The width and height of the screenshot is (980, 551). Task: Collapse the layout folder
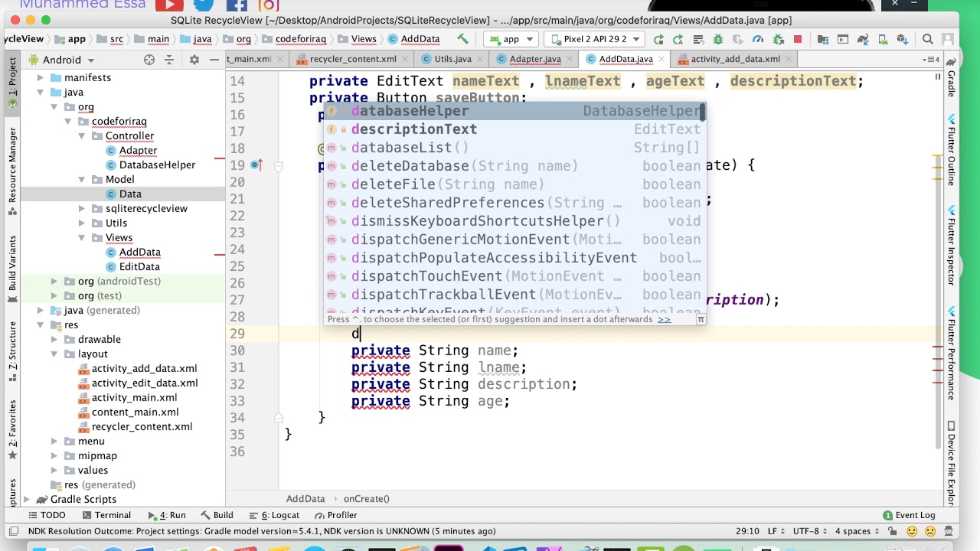click(x=54, y=354)
